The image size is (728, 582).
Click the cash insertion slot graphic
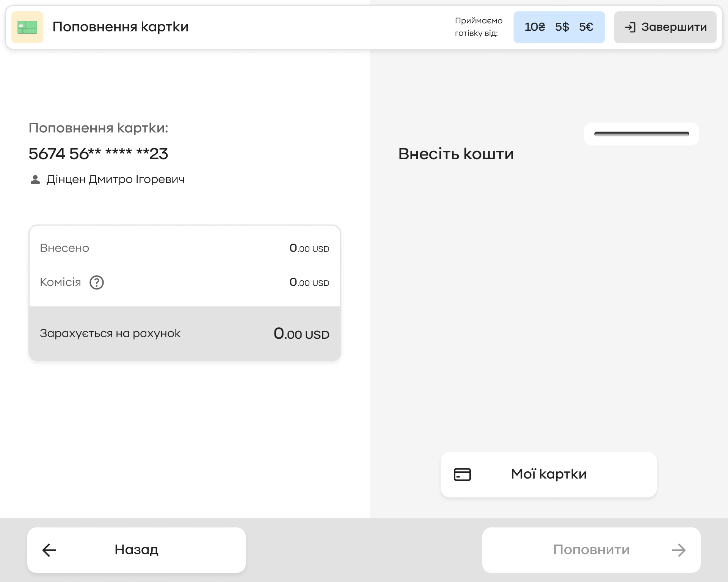(642, 134)
